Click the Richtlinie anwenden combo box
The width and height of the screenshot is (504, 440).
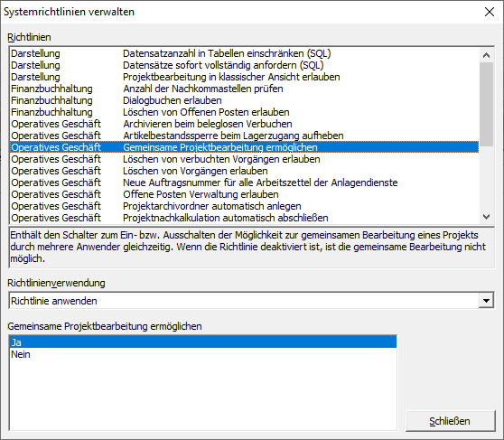pyautogui.click(x=251, y=301)
